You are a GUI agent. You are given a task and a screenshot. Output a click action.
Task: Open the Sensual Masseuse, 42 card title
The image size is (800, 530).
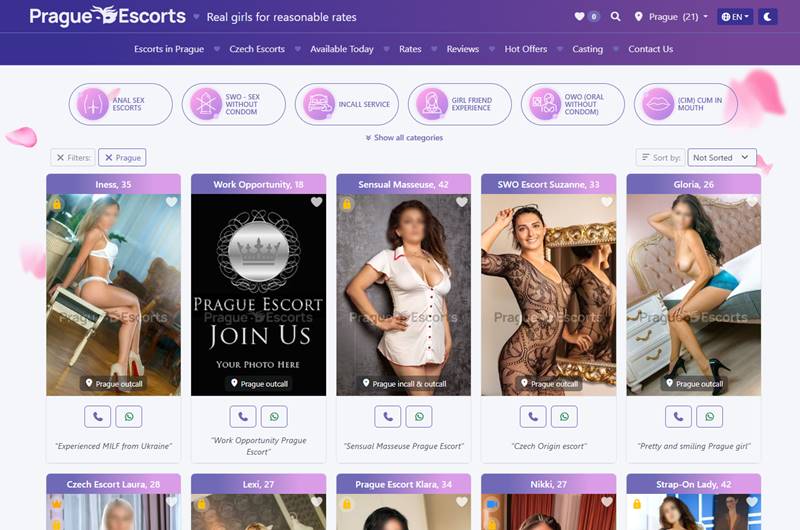[x=404, y=185]
